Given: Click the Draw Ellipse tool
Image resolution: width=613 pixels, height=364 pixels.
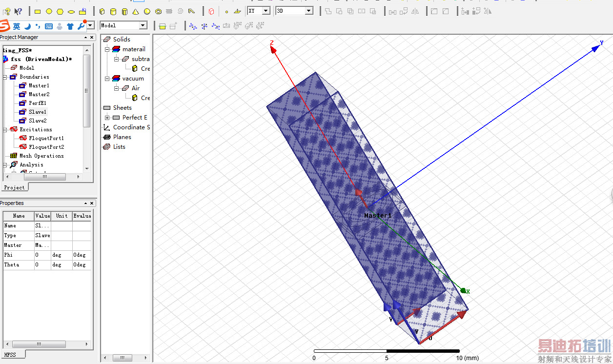Looking at the screenshot, I should (71, 11).
